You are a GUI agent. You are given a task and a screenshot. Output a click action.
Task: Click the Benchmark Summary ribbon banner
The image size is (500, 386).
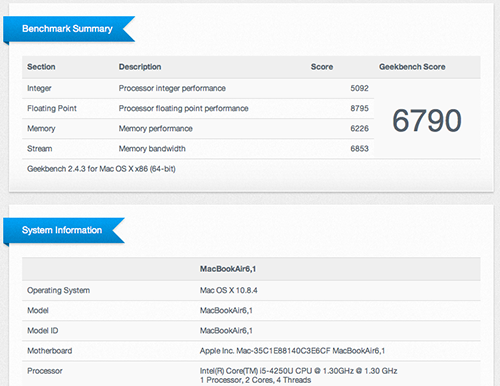(69, 29)
